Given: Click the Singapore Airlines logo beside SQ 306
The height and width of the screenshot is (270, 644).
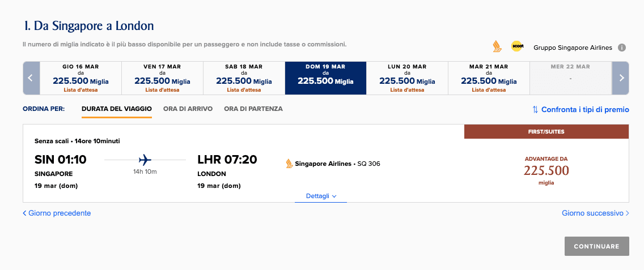Looking at the screenshot, I should coord(289,164).
